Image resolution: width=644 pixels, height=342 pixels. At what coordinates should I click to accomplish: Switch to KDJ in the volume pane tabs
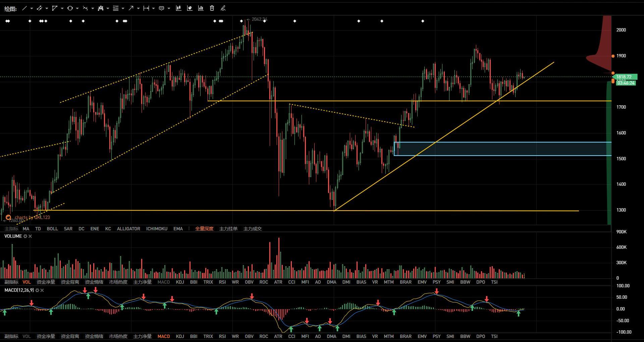point(180,282)
